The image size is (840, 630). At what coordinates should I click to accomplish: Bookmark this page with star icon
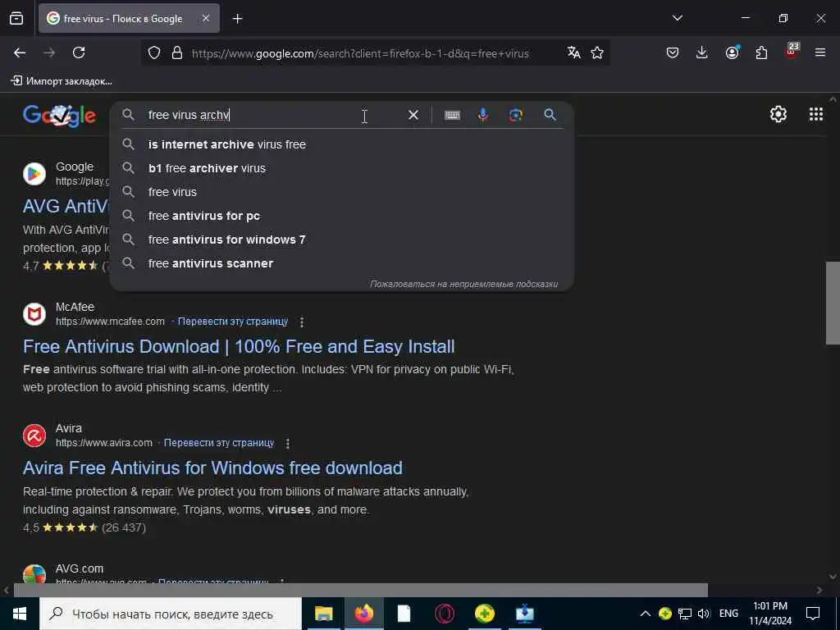tap(597, 52)
